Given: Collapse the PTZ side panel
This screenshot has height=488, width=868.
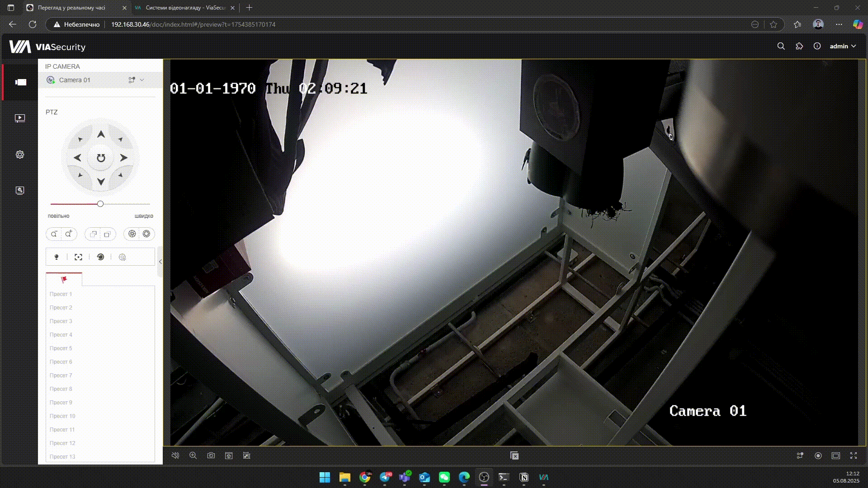Looking at the screenshot, I should [x=160, y=262].
